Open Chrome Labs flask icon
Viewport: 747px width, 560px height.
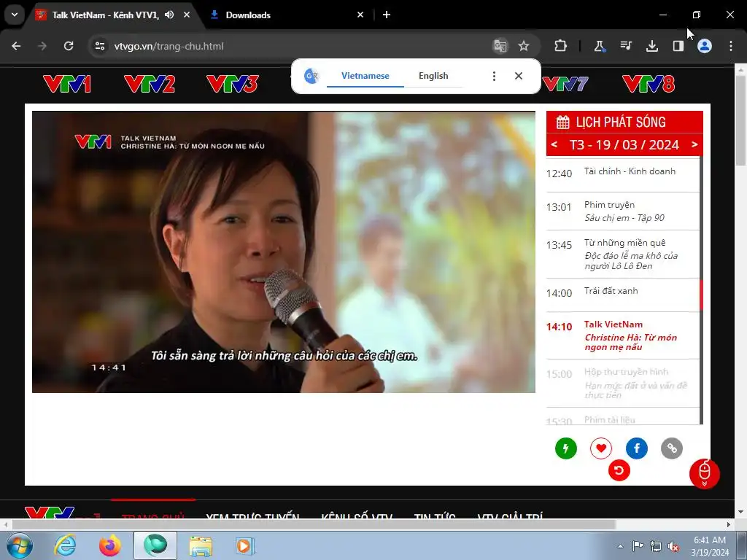click(x=599, y=46)
